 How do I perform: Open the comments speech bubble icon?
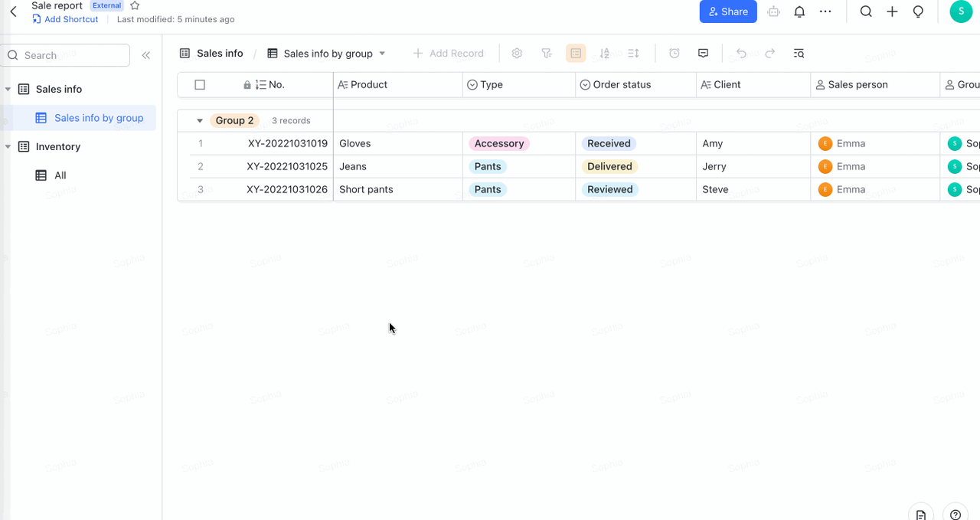703,54
